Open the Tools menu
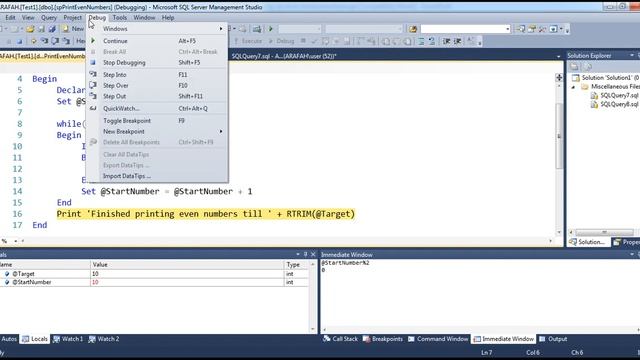Screen dimensions: 640x360 (120, 18)
